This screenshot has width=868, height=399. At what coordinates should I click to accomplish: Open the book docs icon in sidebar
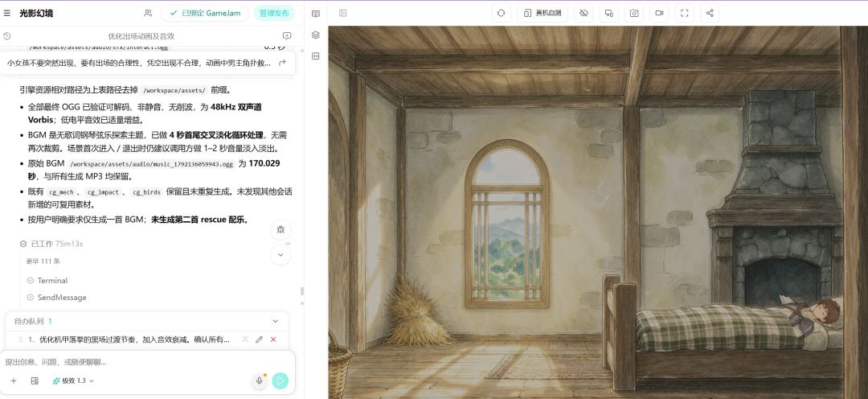(x=316, y=14)
